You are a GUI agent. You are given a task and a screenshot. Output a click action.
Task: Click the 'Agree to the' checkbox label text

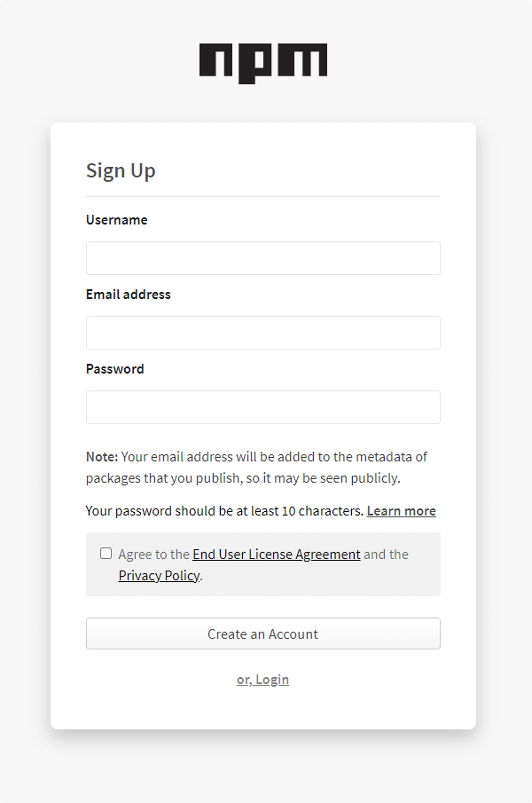[x=154, y=555]
